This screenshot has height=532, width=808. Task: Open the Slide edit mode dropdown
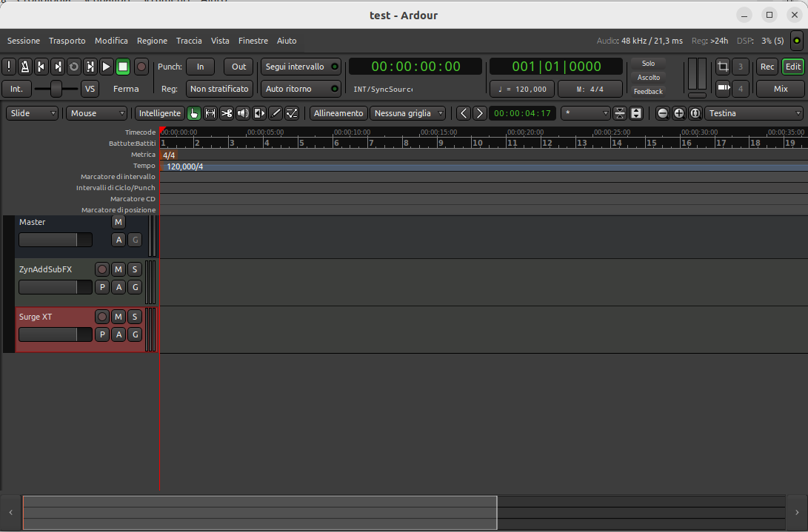(x=32, y=113)
